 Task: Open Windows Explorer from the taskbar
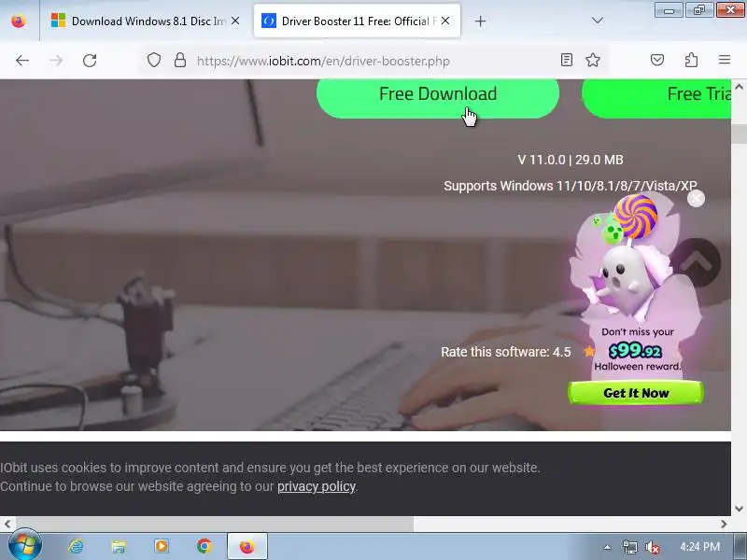pyautogui.click(x=119, y=546)
